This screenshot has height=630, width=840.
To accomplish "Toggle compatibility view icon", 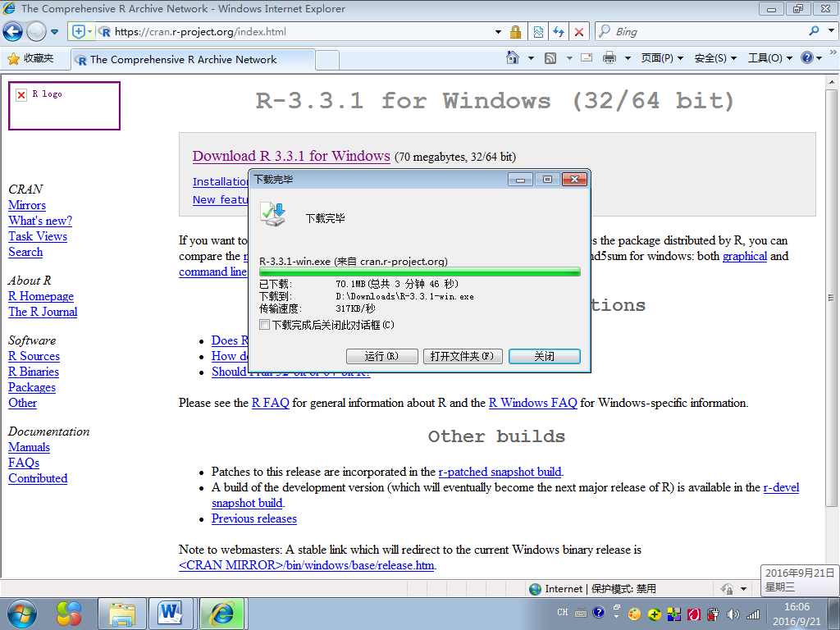I will [538, 32].
